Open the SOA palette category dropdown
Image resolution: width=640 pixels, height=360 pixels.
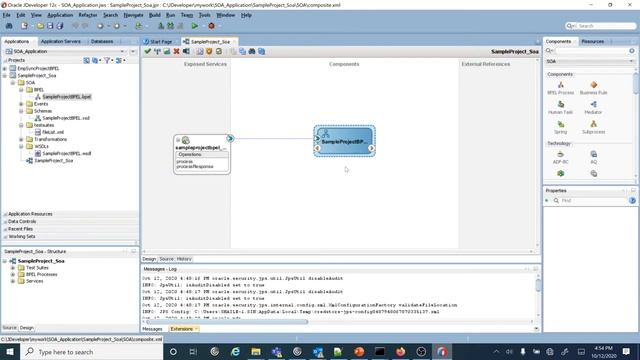click(631, 61)
